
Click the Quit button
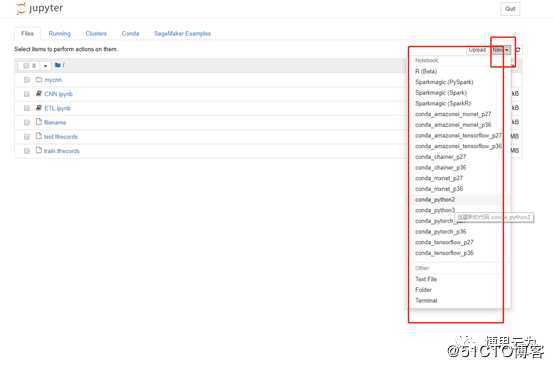pyautogui.click(x=510, y=9)
